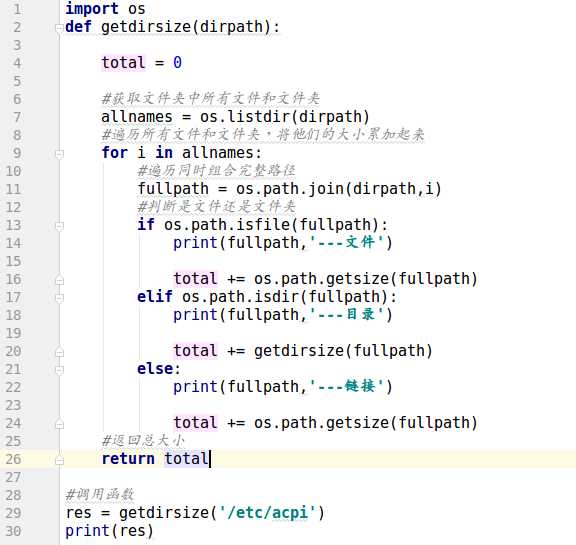Click 'total += os.path.getsize(fullpath)' on line 24

[325, 422]
